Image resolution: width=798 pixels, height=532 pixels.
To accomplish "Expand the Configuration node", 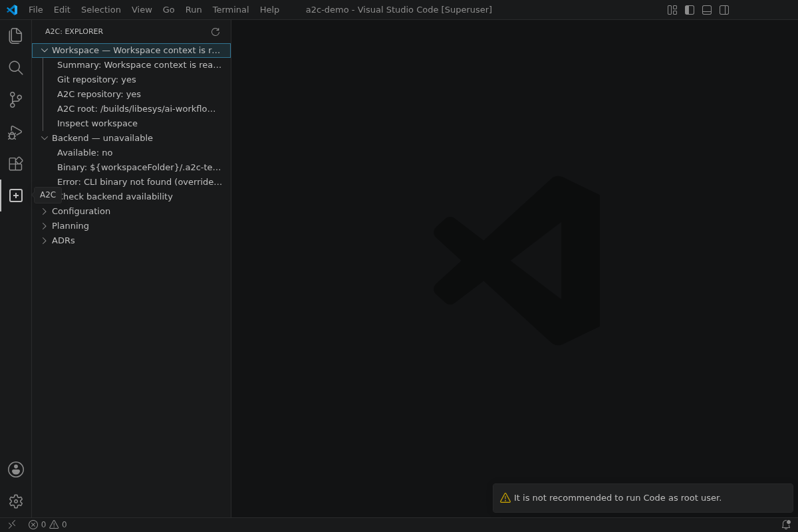I will pos(45,211).
